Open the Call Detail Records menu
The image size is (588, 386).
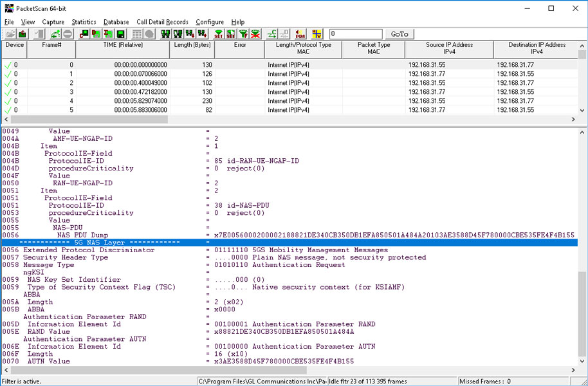162,22
